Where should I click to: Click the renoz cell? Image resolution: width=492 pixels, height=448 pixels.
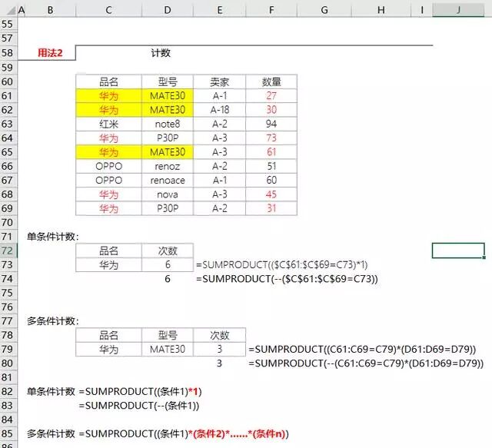[168, 166]
